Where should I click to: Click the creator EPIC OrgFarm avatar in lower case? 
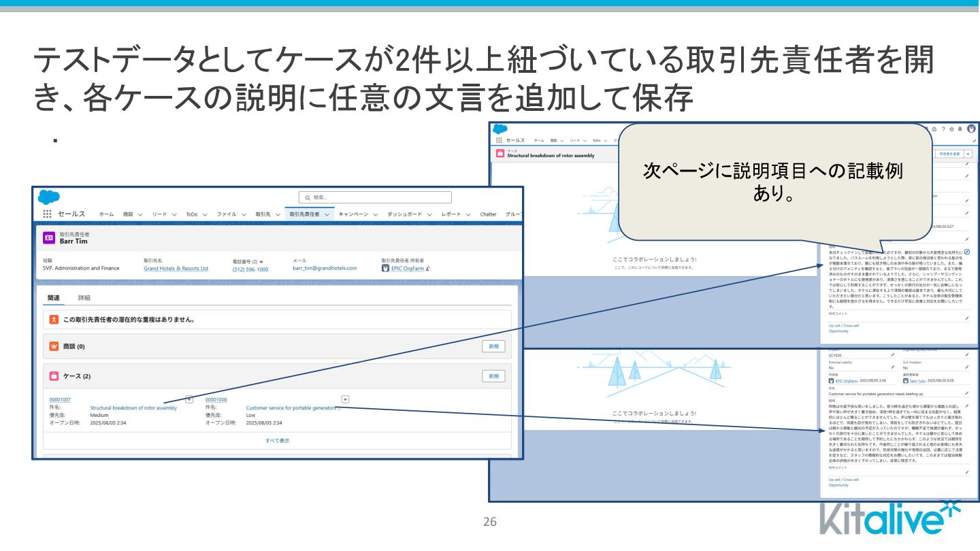832,380
